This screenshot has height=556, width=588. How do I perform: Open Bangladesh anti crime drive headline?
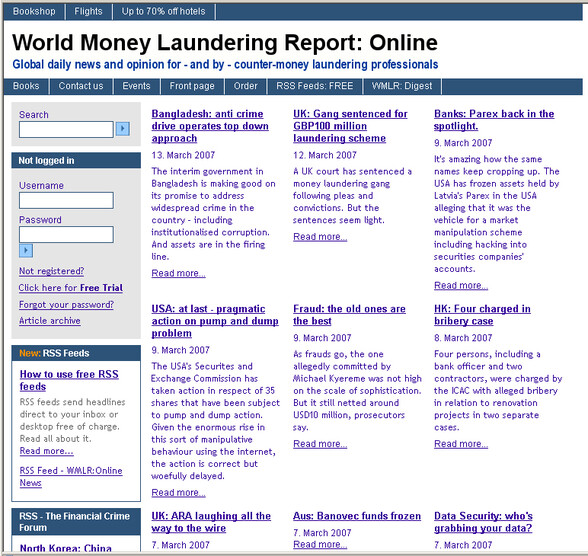click(x=210, y=126)
